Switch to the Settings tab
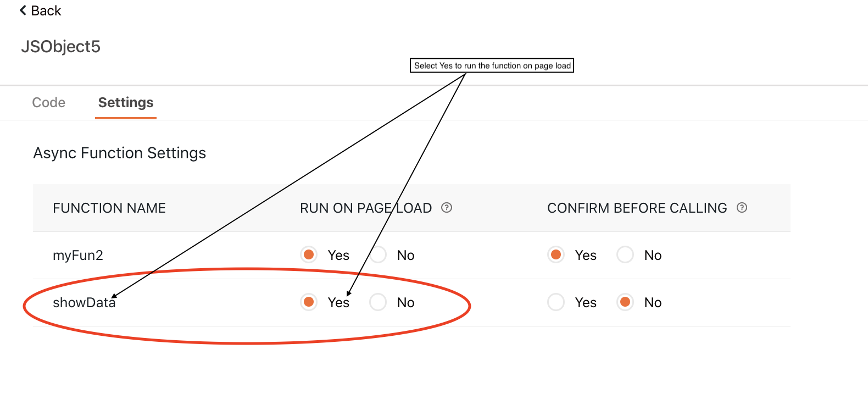Viewport: 868px width, 410px height. (125, 102)
